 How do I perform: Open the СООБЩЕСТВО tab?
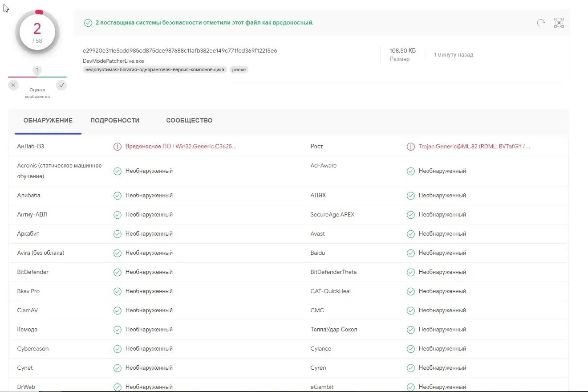pos(189,120)
